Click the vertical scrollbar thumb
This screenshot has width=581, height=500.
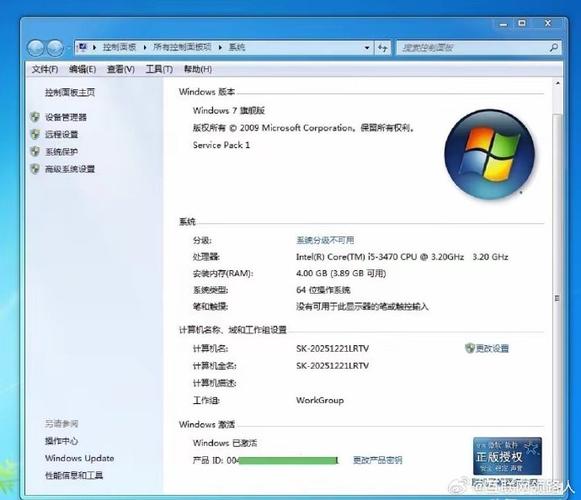point(557,298)
